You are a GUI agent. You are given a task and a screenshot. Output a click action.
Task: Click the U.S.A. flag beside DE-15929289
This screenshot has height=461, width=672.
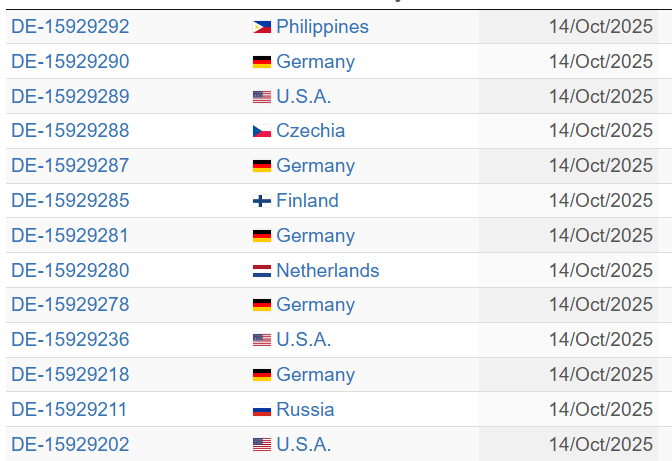pos(262,97)
